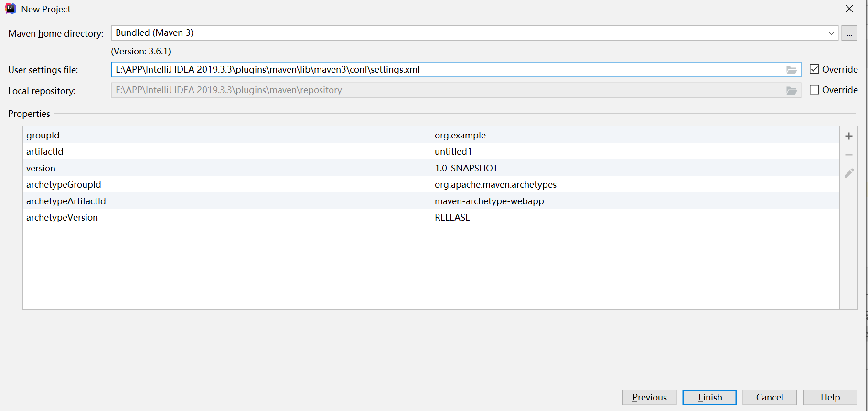Uncheck Override for user settings file

pyautogui.click(x=814, y=69)
